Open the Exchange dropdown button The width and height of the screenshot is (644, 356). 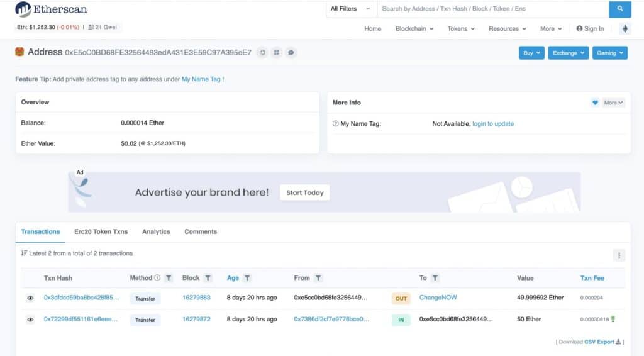(x=569, y=53)
